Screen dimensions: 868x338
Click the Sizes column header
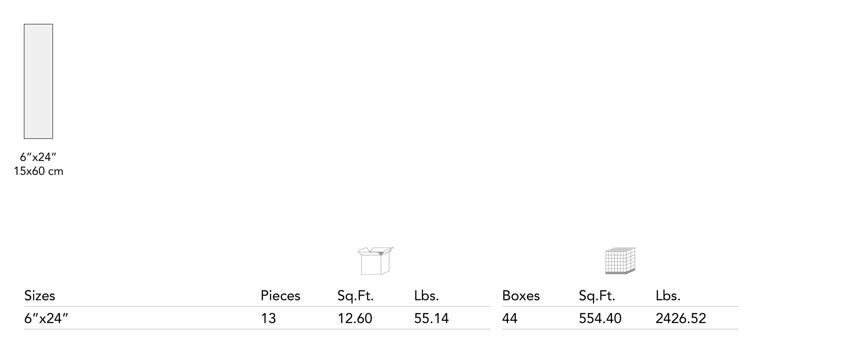[39, 296]
